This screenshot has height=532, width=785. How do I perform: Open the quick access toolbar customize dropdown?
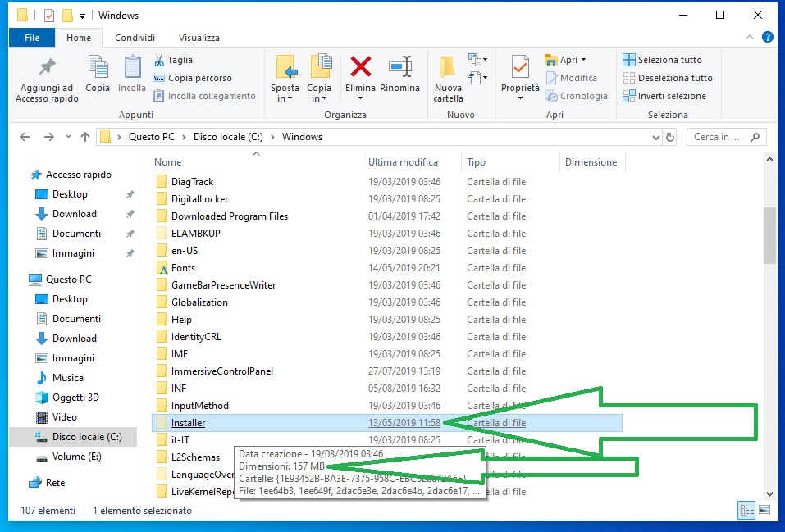82,16
